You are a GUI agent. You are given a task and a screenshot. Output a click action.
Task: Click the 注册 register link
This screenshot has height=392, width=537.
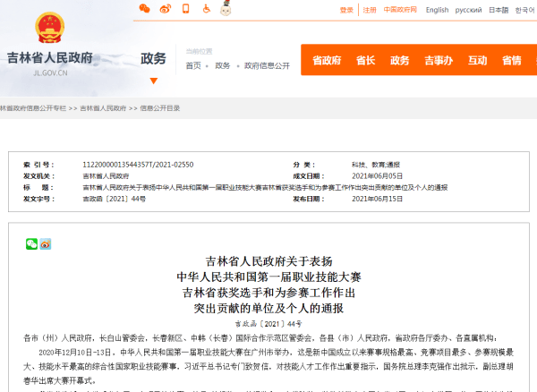coord(369,10)
